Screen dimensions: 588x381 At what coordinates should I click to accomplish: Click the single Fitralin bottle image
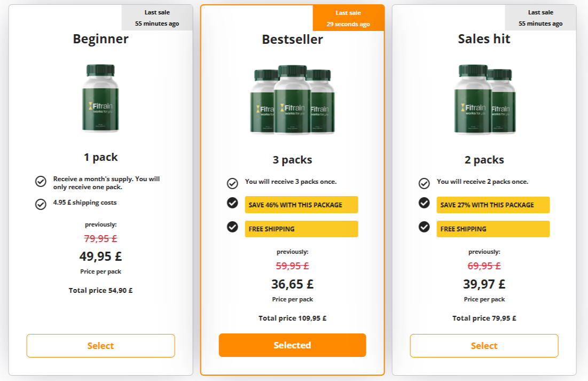point(100,97)
